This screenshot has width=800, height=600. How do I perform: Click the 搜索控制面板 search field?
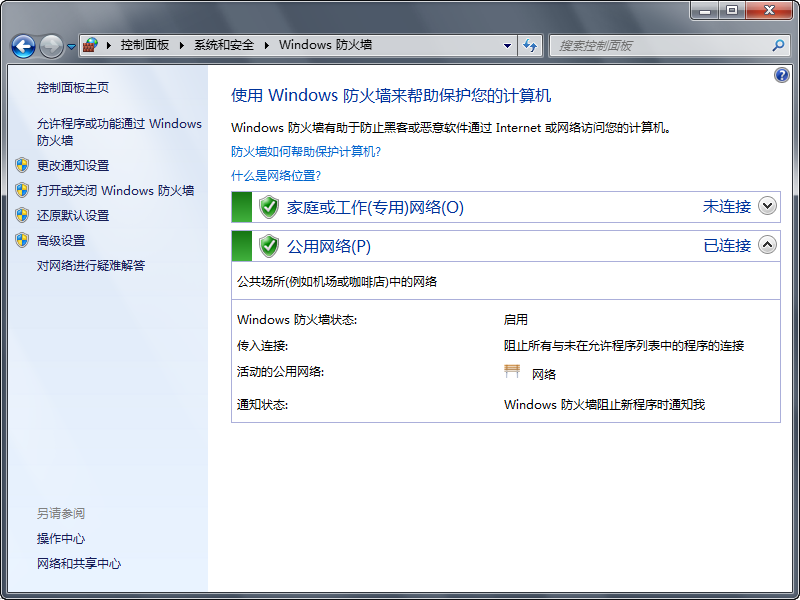coord(660,46)
